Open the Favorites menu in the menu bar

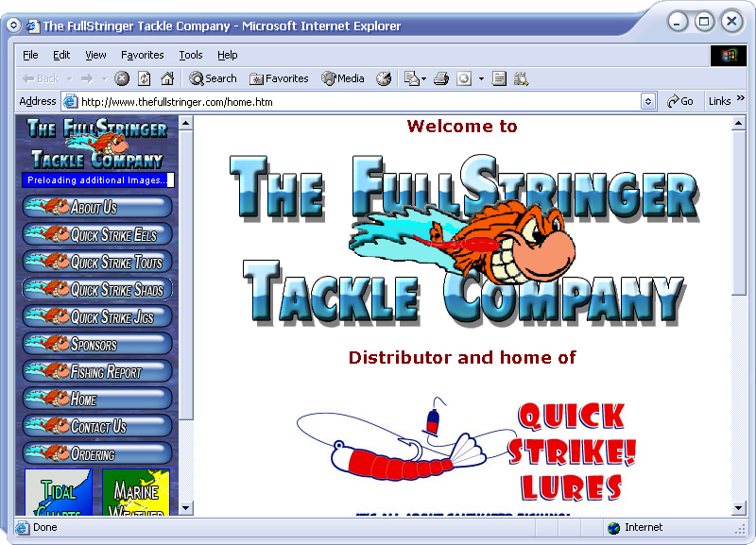pos(143,55)
